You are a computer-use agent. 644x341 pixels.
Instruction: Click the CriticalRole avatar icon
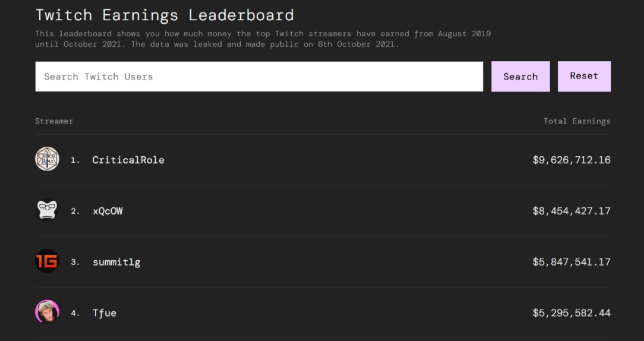pos(47,159)
